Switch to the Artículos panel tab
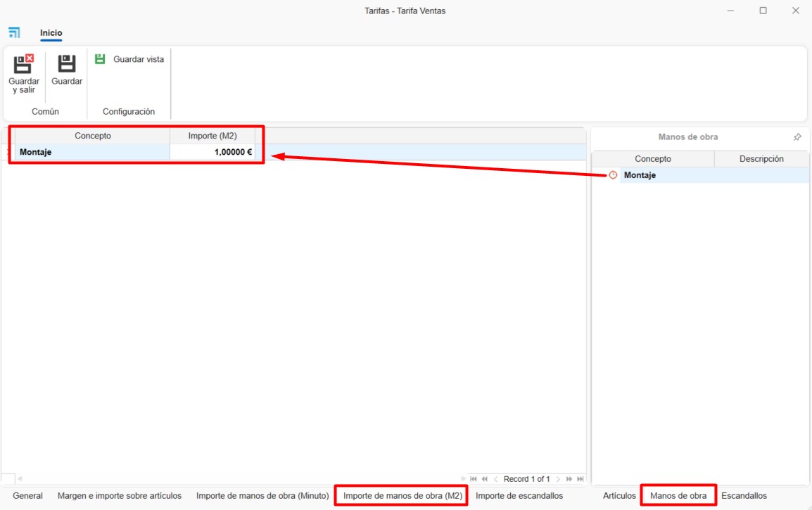812x510 pixels. coord(619,496)
